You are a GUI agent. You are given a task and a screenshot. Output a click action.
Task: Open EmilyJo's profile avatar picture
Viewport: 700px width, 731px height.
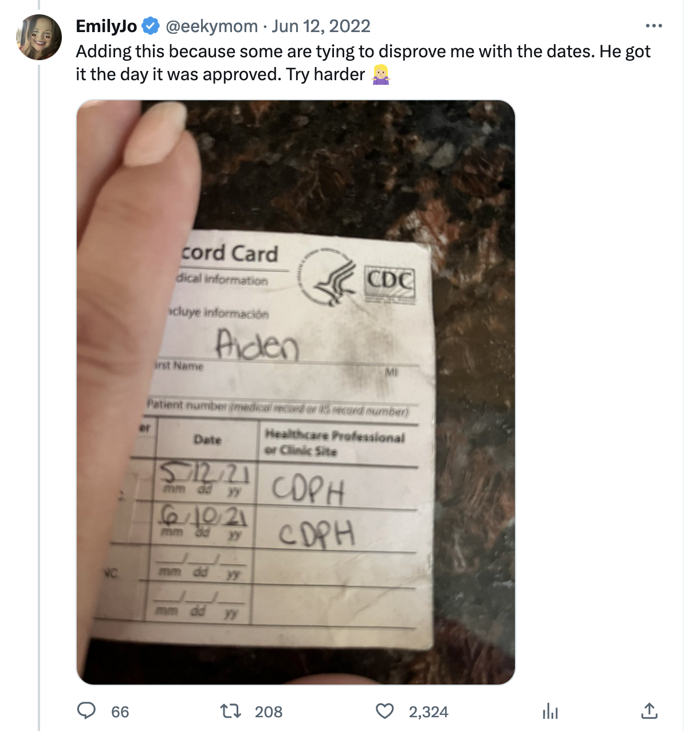tap(39, 38)
